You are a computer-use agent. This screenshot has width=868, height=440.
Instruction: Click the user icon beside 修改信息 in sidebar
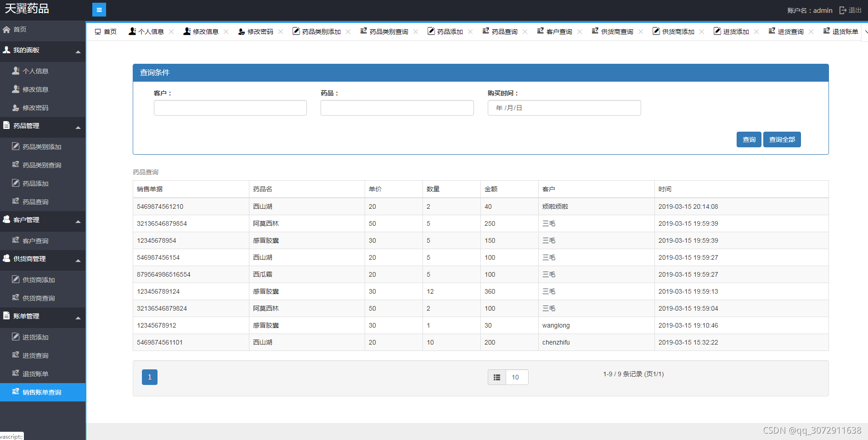pyautogui.click(x=16, y=89)
